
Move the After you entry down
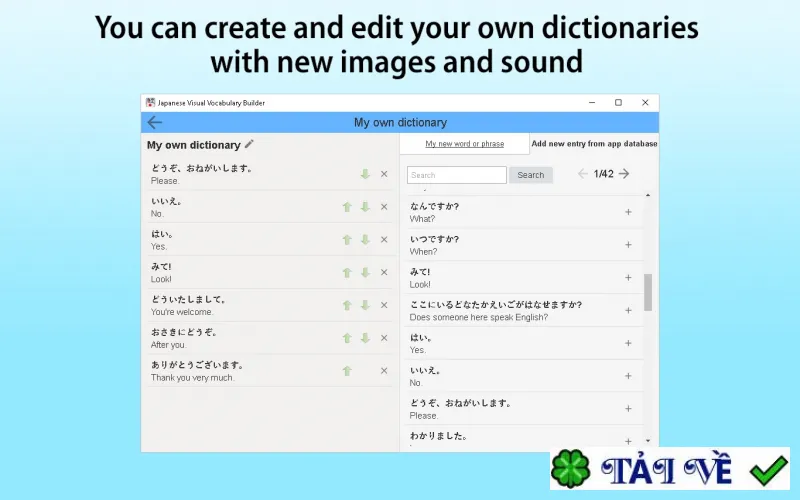[365, 338]
